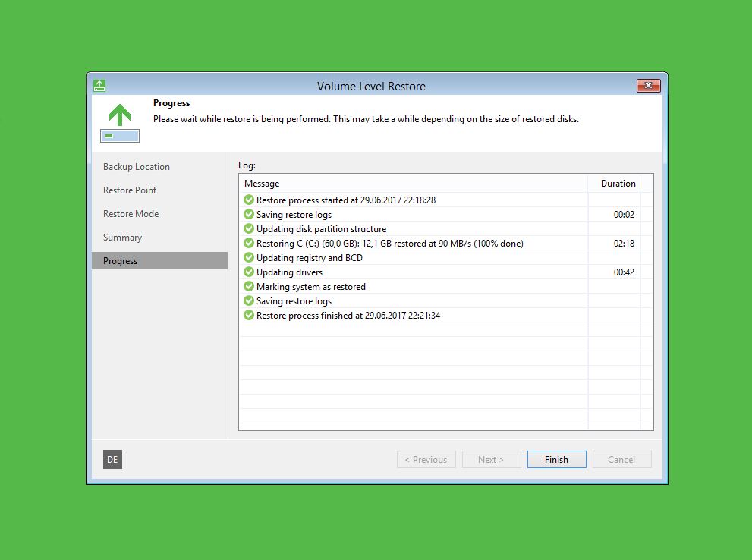Click the Message column header

262,184
